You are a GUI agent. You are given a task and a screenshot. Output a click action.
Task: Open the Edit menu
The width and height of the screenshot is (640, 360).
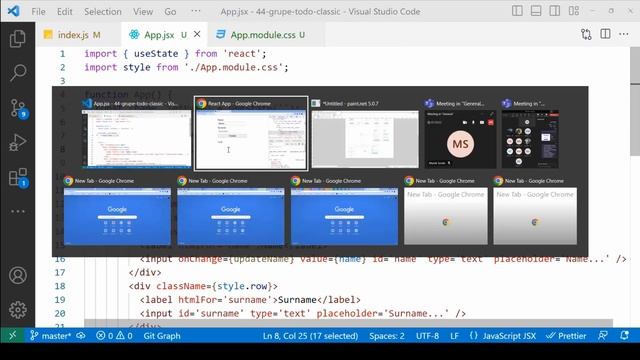click(x=64, y=11)
